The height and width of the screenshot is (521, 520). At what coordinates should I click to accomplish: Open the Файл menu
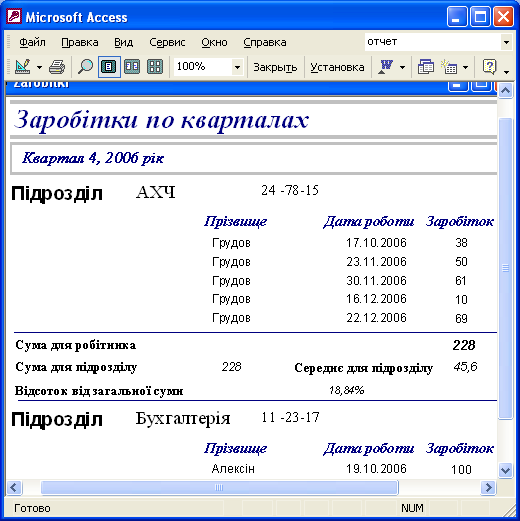tap(32, 42)
